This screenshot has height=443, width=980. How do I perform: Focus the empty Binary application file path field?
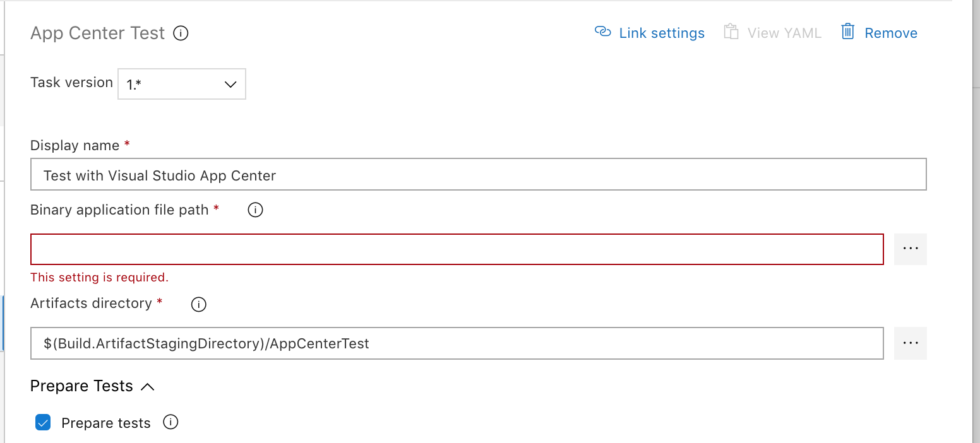click(x=457, y=249)
